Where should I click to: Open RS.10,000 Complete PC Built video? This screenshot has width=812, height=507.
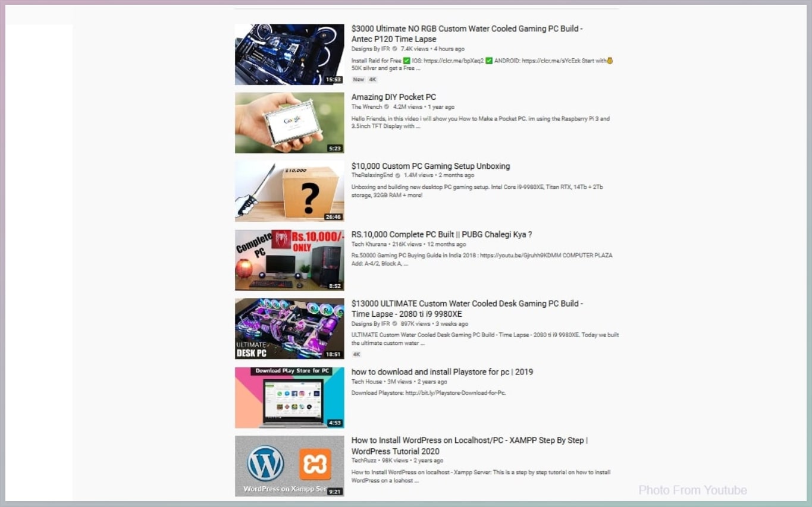click(x=441, y=234)
